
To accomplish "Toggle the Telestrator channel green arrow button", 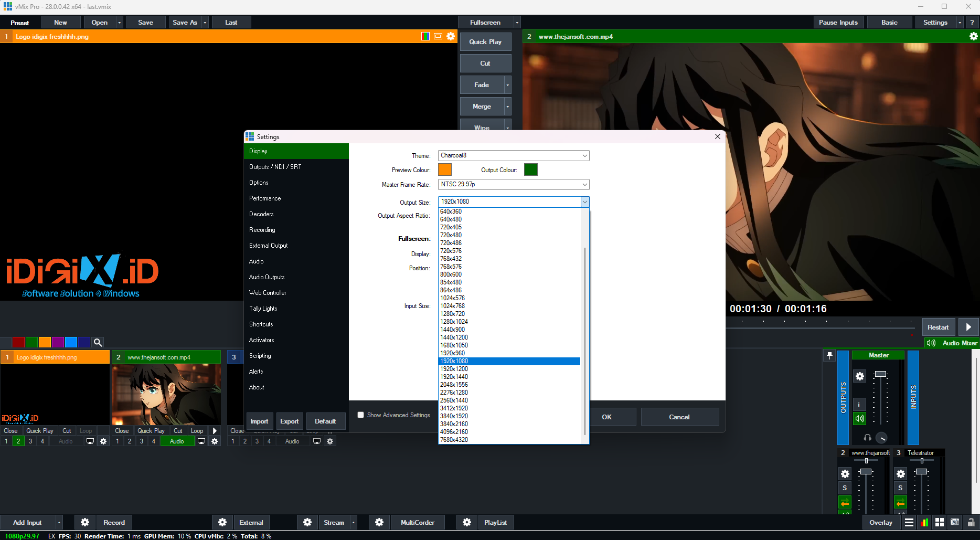I will pyautogui.click(x=900, y=503).
